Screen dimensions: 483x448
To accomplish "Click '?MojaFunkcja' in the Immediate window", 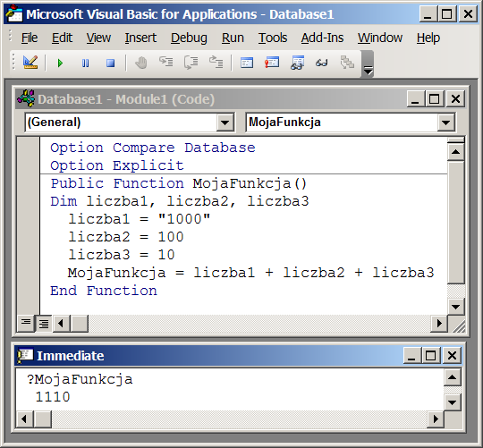I will click(80, 380).
